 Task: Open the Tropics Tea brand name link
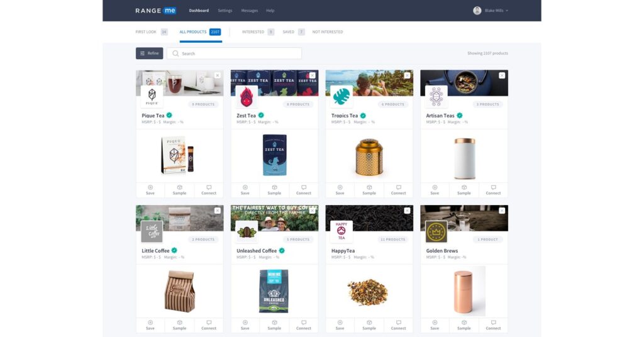[345, 116]
